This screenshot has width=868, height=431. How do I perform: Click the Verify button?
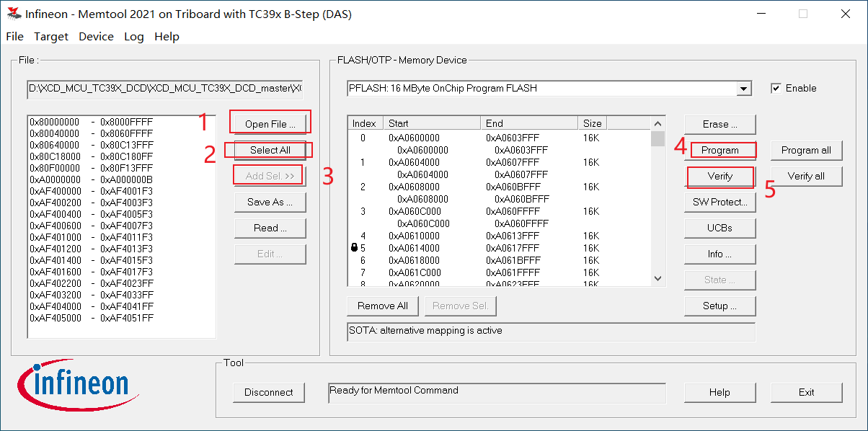click(x=720, y=176)
